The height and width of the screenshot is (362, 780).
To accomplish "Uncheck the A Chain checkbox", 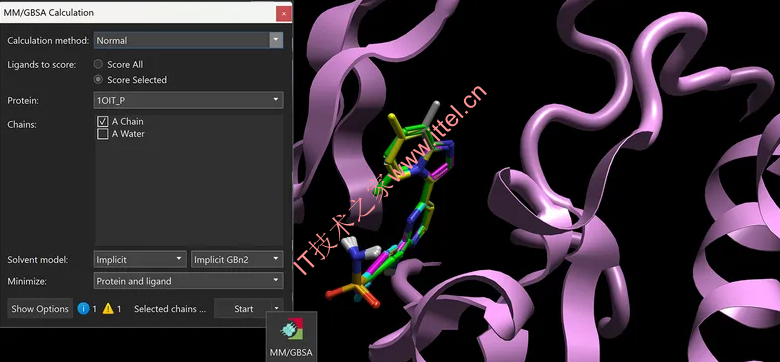I will pyautogui.click(x=103, y=121).
